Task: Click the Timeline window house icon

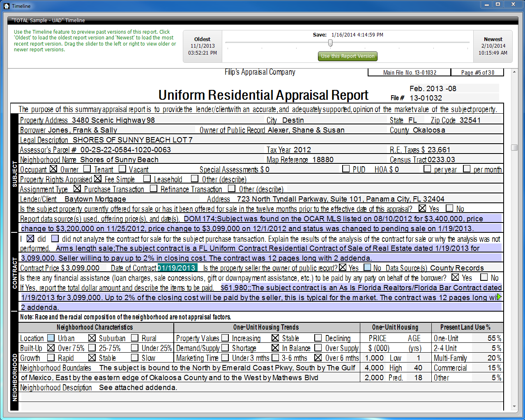Action: (x=6, y=6)
